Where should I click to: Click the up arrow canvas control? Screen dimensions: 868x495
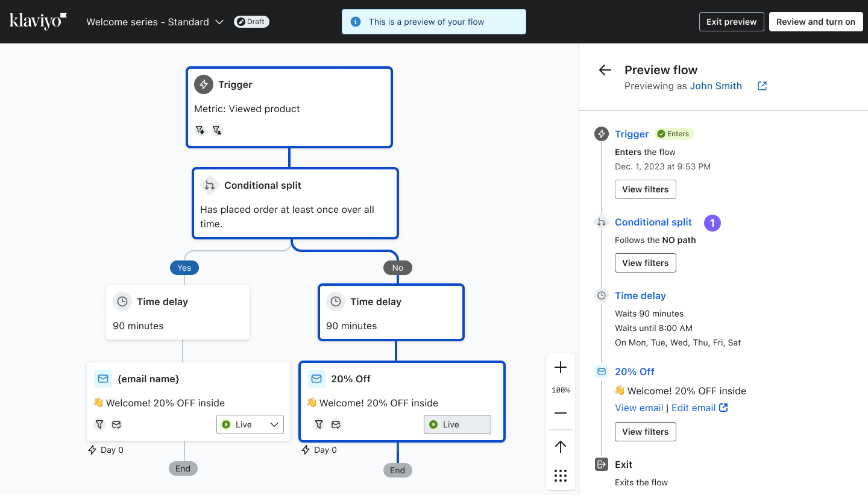click(x=561, y=446)
